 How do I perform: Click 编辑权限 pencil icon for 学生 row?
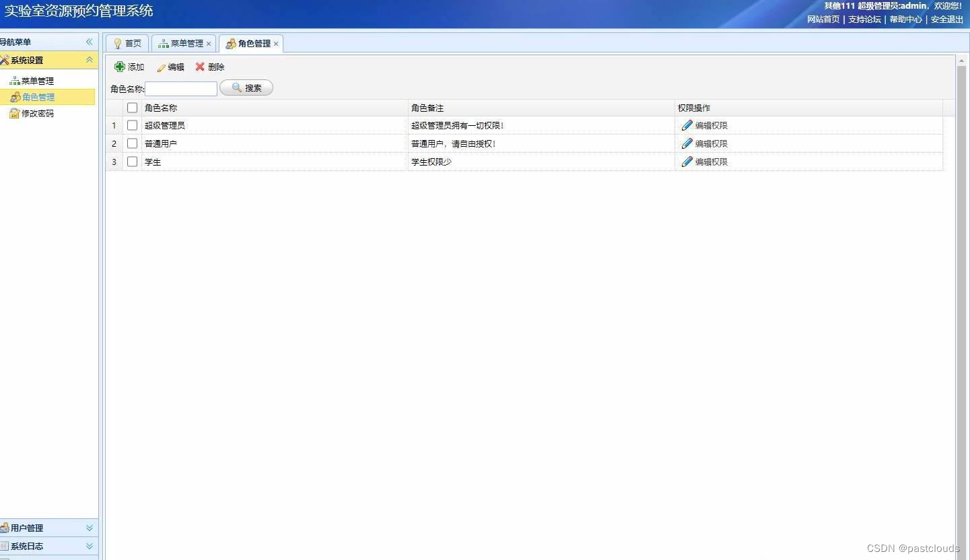(x=687, y=162)
